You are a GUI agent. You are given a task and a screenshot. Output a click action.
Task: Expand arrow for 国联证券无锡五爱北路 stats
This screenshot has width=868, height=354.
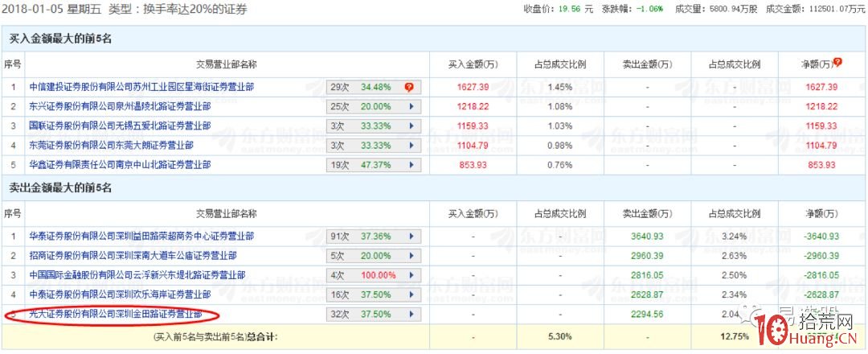click(411, 126)
